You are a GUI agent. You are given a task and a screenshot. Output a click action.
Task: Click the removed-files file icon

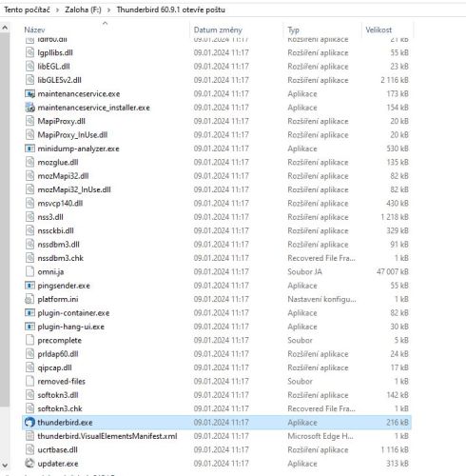point(29,381)
